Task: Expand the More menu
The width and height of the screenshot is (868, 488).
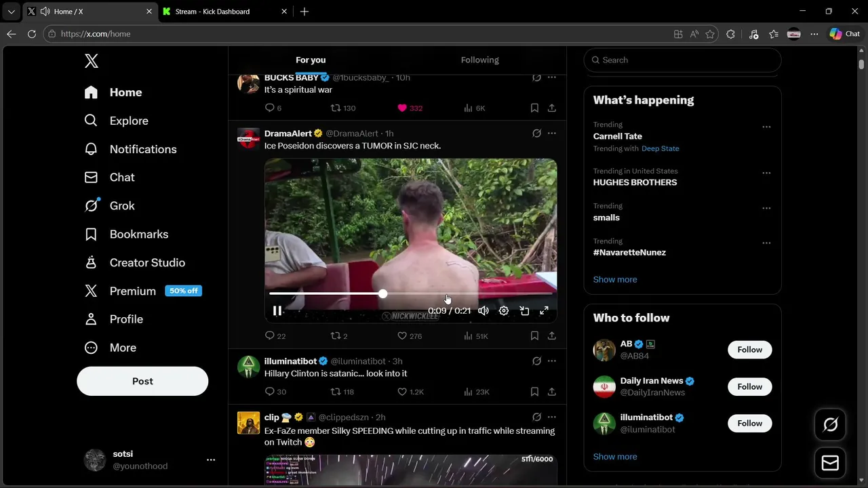Action: [110, 348]
